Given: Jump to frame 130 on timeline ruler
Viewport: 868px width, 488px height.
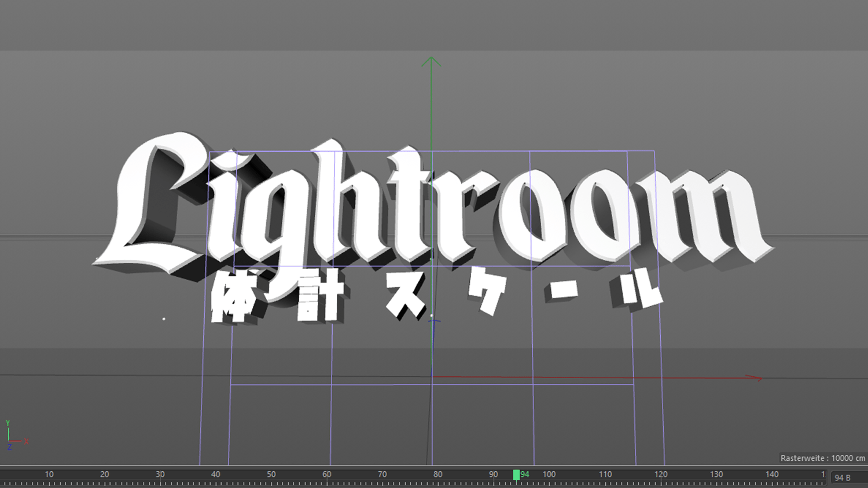Looking at the screenshot, I should [x=716, y=474].
